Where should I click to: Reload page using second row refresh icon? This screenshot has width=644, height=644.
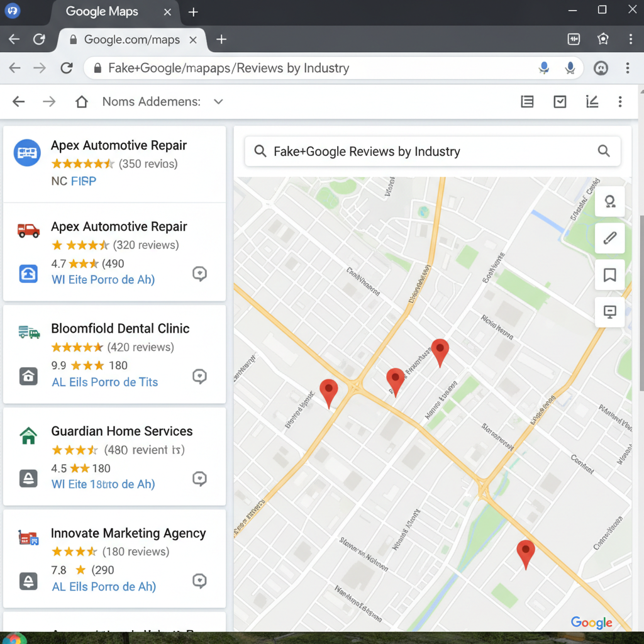39,40
